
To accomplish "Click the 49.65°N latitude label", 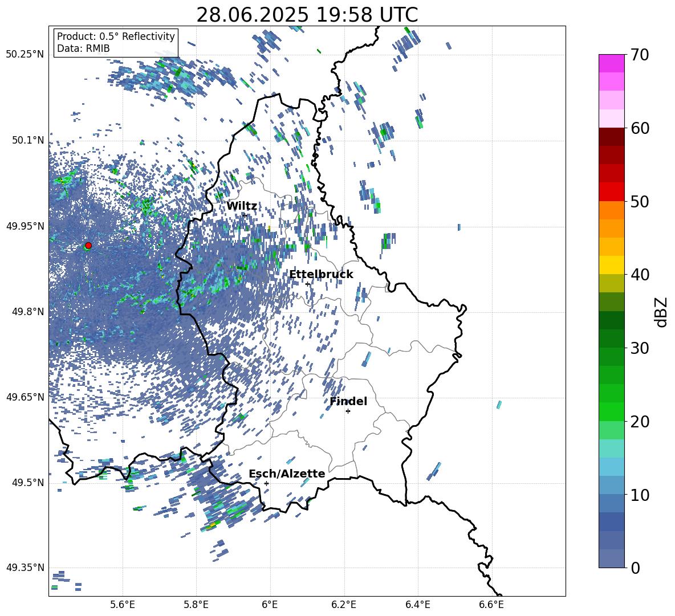I will point(25,397).
